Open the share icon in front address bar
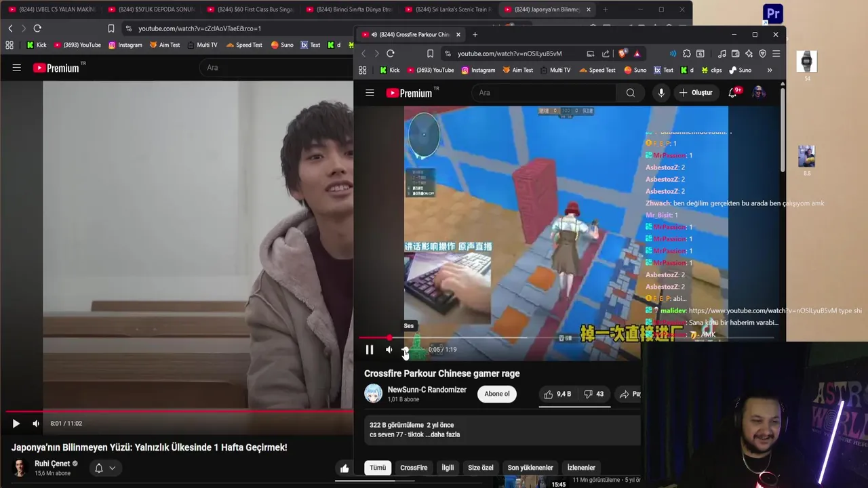 (x=606, y=54)
